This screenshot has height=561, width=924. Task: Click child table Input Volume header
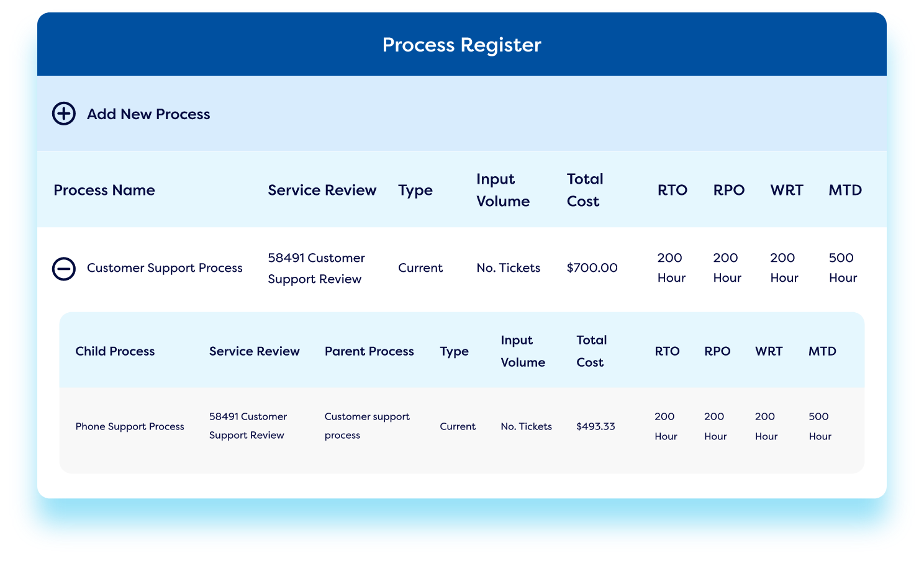click(523, 351)
